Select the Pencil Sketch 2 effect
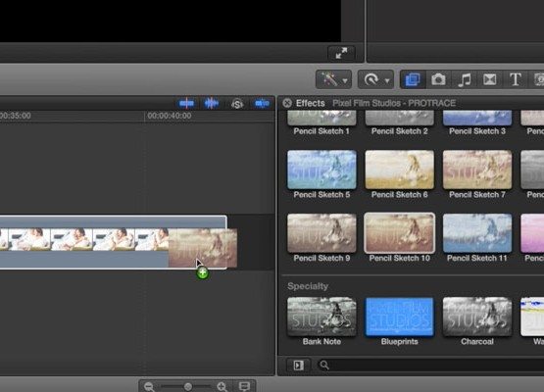The height and width of the screenshot is (392, 544). coord(399,122)
